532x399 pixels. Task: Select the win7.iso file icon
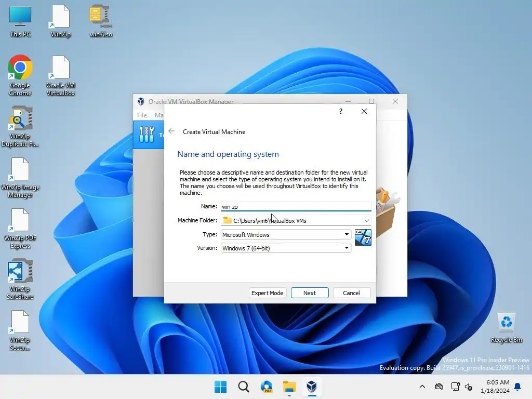(x=101, y=21)
